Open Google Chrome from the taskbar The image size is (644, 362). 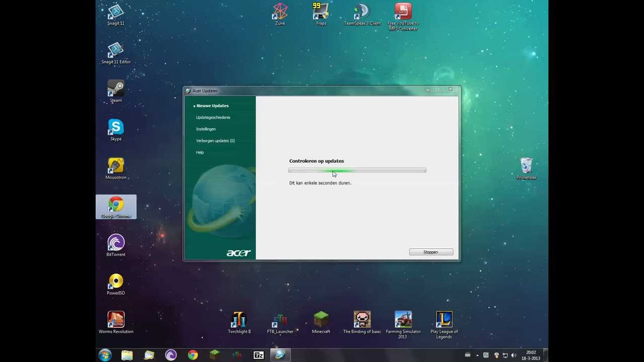[193, 355]
